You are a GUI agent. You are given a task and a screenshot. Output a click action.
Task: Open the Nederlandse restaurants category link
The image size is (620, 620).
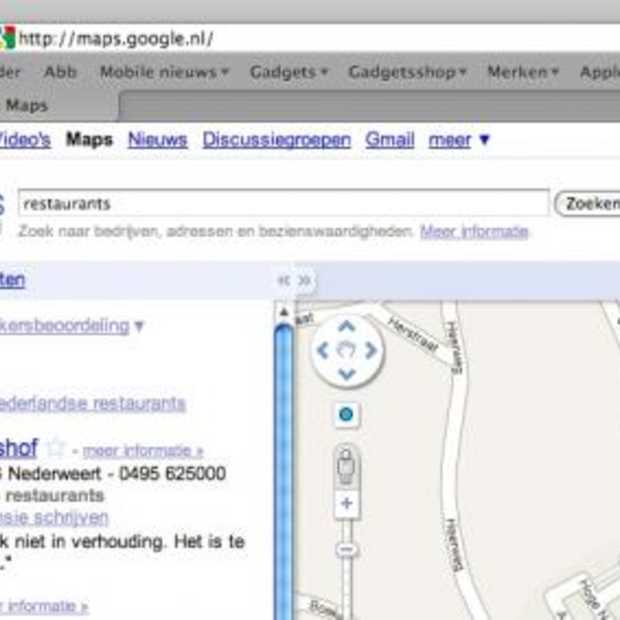click(93, 403)
